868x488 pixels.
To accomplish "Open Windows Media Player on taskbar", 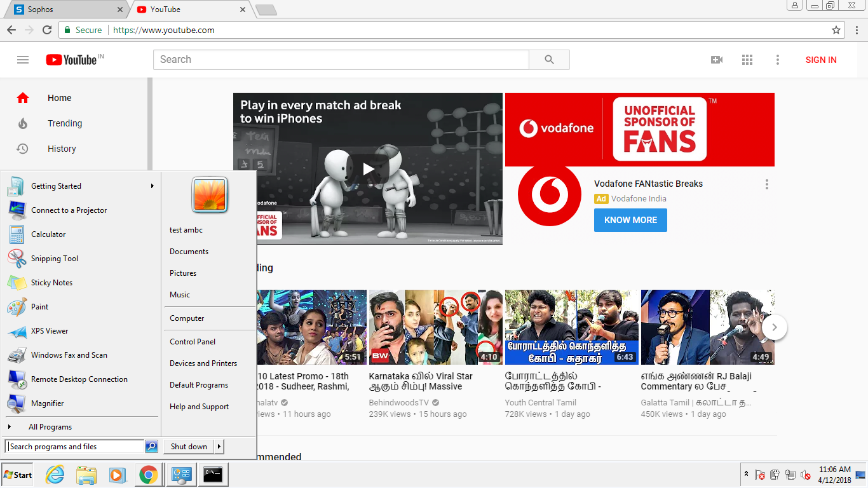I will (117, 475).
